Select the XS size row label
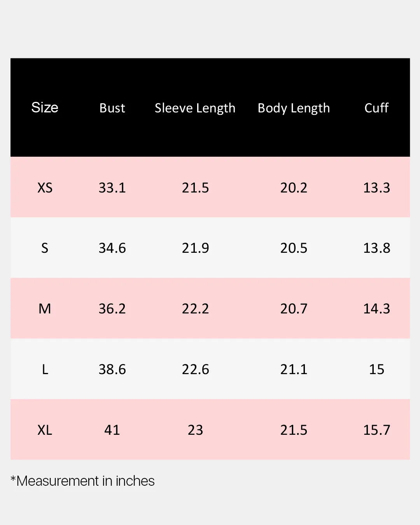This screenshot has width=420, height=525. coord(45,188)
